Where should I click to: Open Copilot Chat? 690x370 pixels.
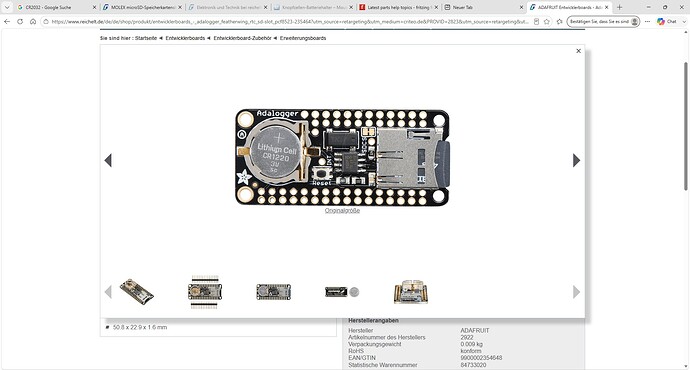pyautogui.click(x=667, y=22)
